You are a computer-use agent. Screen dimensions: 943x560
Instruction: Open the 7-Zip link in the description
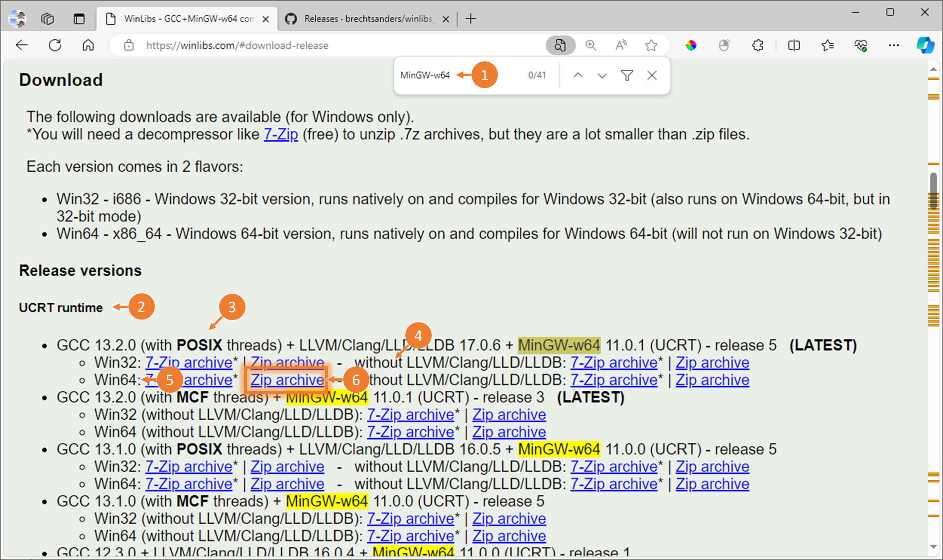point(281,134)
